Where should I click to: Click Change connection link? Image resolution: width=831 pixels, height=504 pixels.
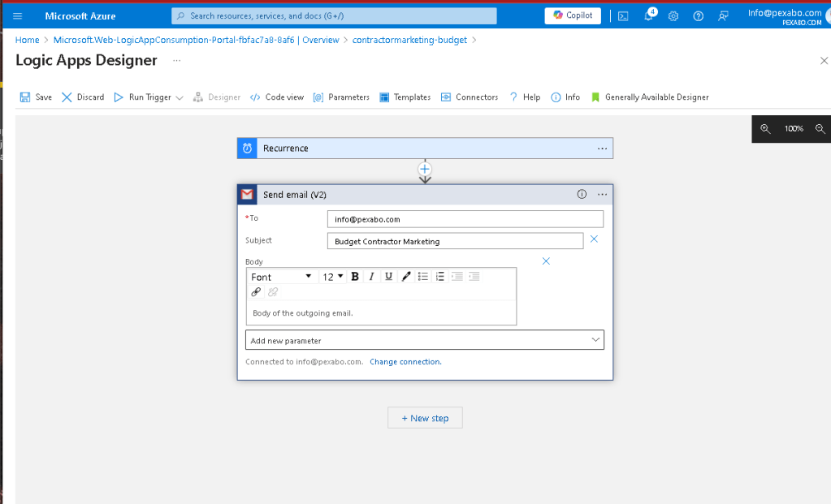click(405, 362)
